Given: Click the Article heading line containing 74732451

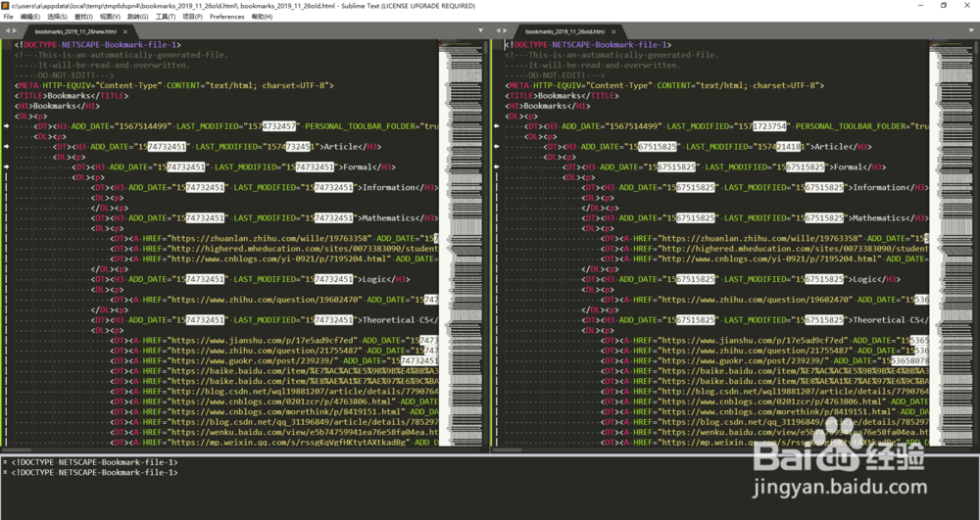Looking at the screenshot, I should click(219, 147).
